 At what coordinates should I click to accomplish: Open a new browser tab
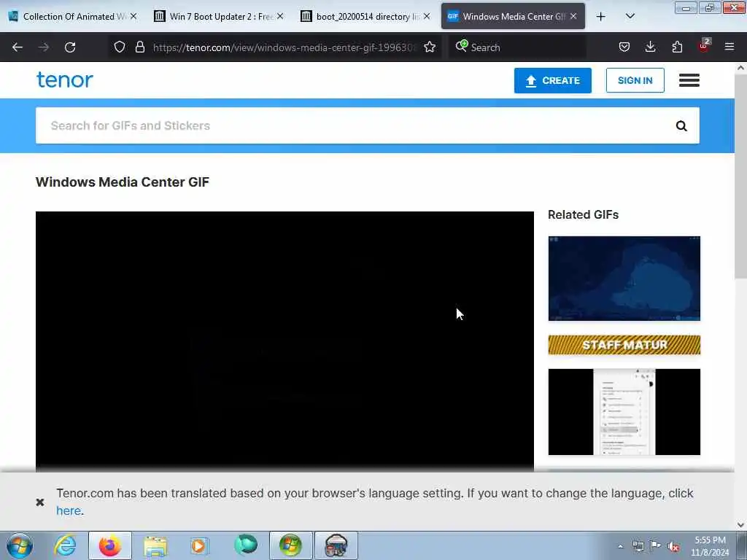pyautogui.click(x=601, y=17)
